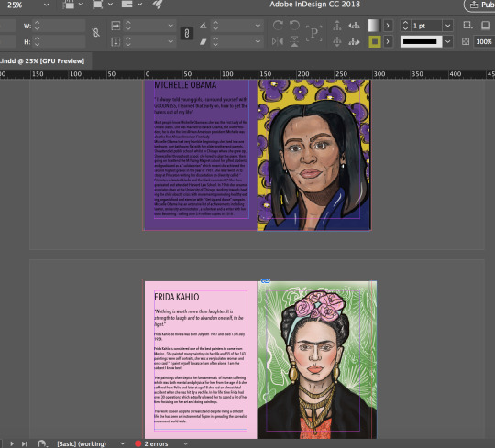Click the transform preview P indicator
This screenshot has height=448, width=495.
[314, 33]
